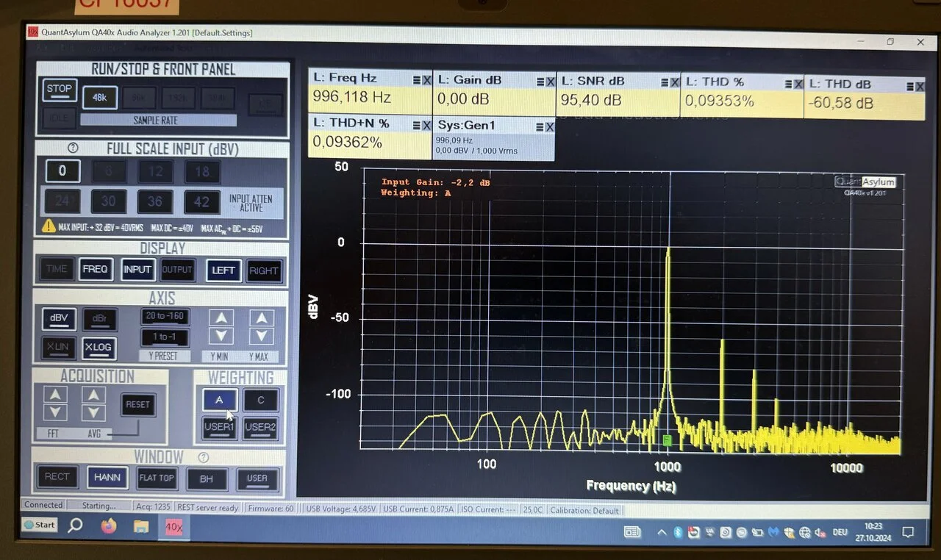This screenshot has width=941, height=560.
Task: Enable the XLIN axis mode
Action: point(59,348)
